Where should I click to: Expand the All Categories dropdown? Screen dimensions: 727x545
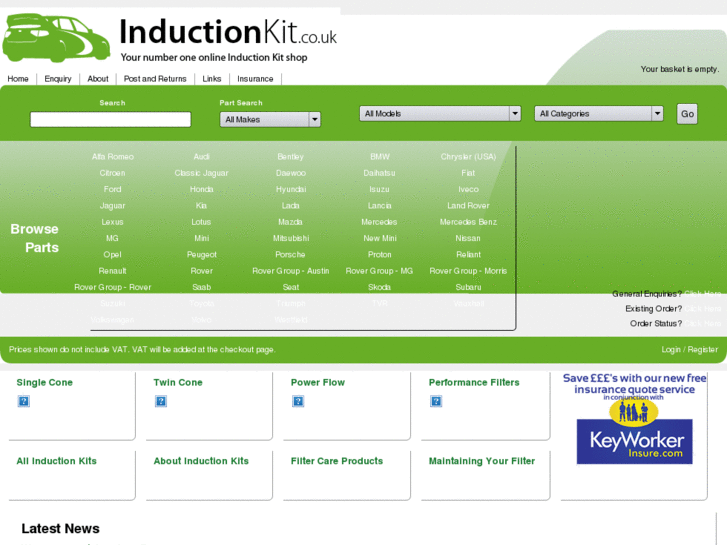tap(599, 114)
